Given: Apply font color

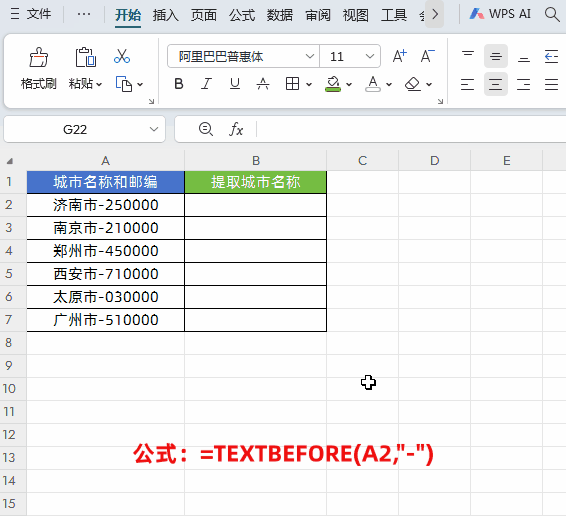Looking at the screenshot, I should 373,84.
